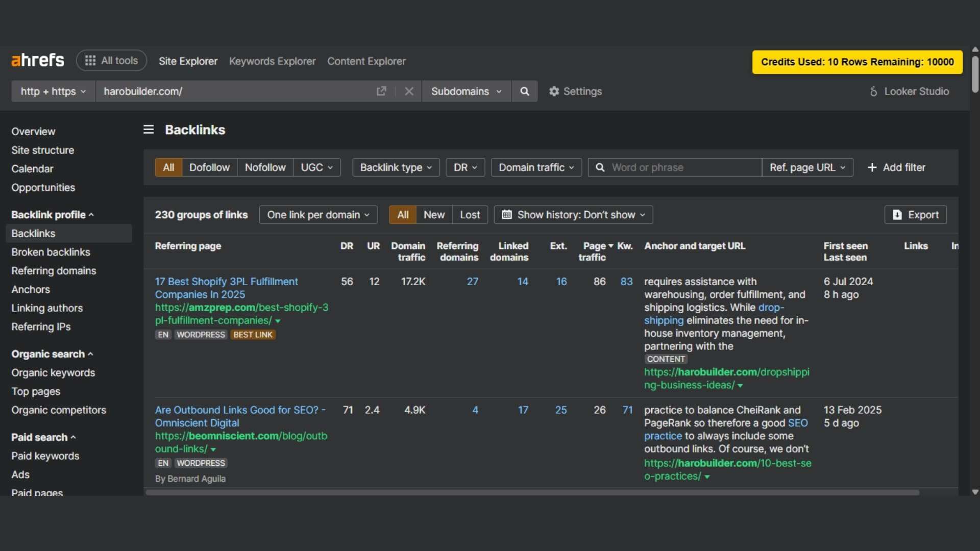Open Anchors in sidebar

[x=31, y=289]
